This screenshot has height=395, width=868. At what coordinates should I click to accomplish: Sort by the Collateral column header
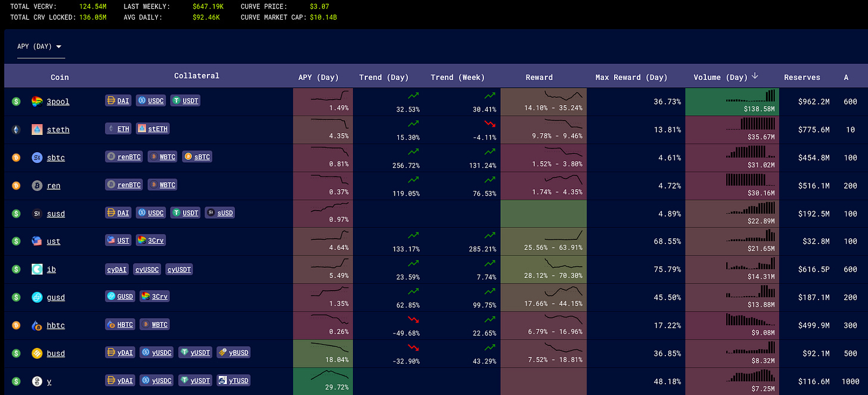(x=197, y=76)
